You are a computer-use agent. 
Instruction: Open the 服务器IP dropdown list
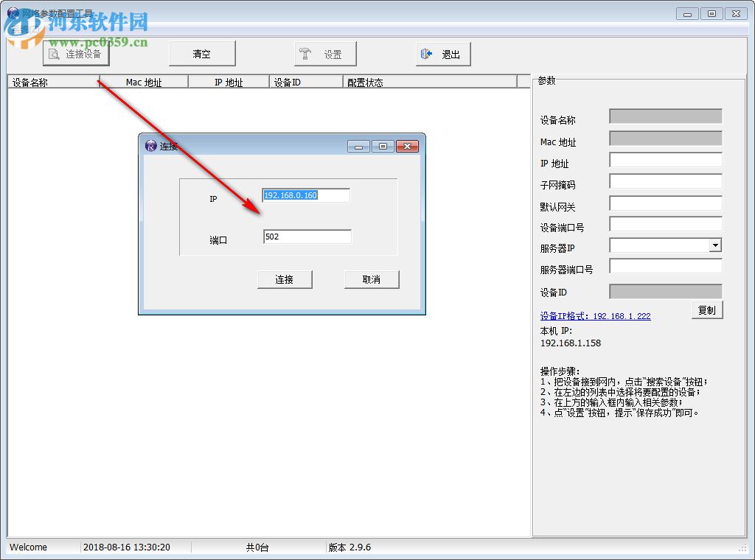tap(716, 245)
